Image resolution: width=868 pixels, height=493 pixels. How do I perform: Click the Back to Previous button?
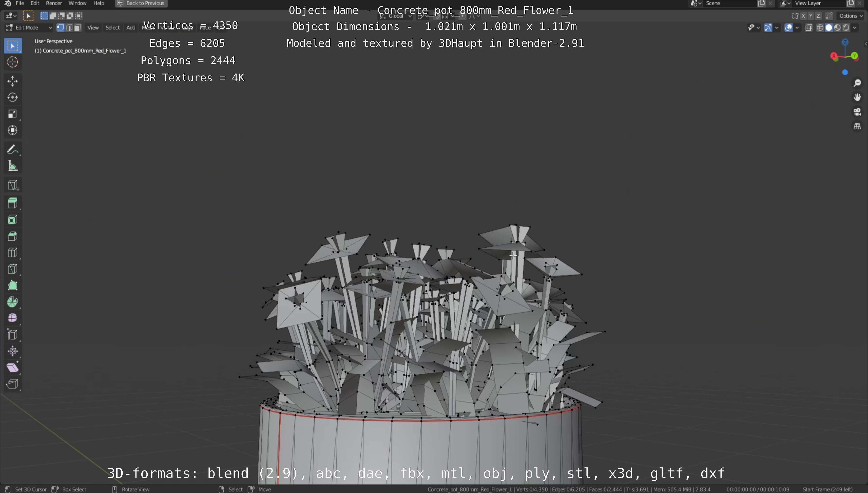[x=142, y=3]
